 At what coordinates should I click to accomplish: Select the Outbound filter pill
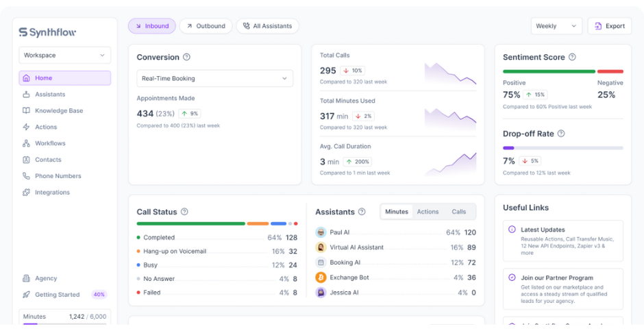(206, 26)
